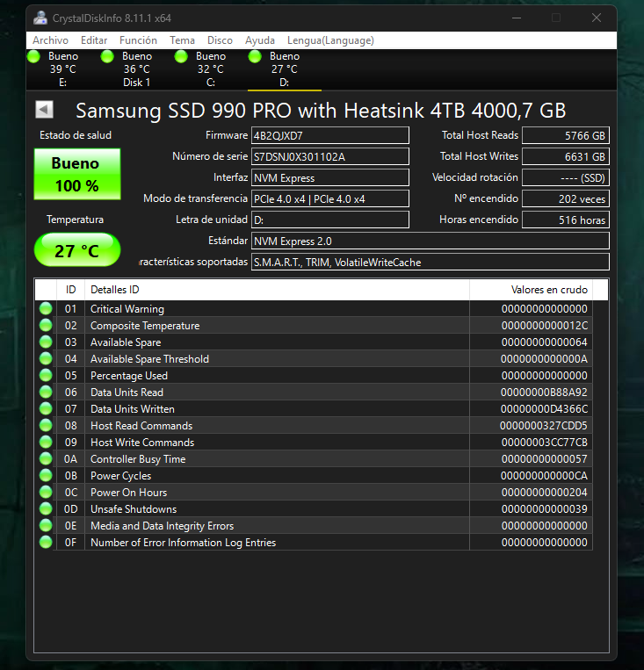Select the Composite Temperature row text
The height and width of the screenshot is (670, 644).
click(145, 326)
